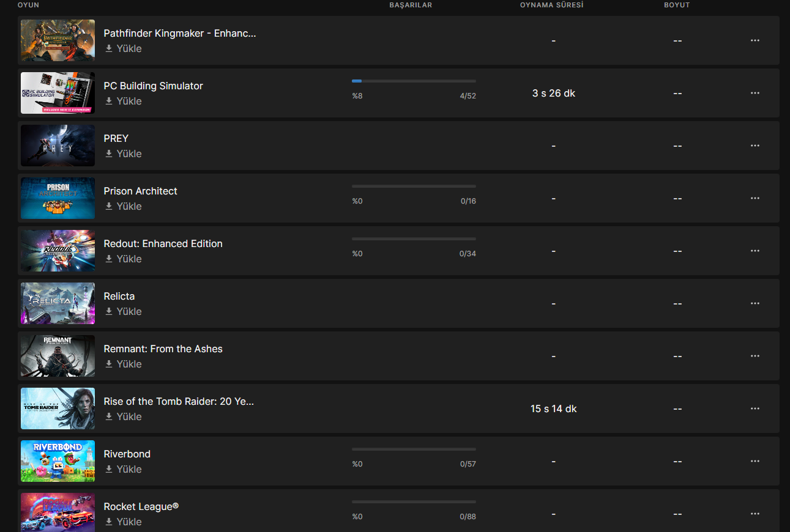Install Rise of the Tomb Raider via Yükle
This screenshot has width=790, height=532.
pos(123,416)
